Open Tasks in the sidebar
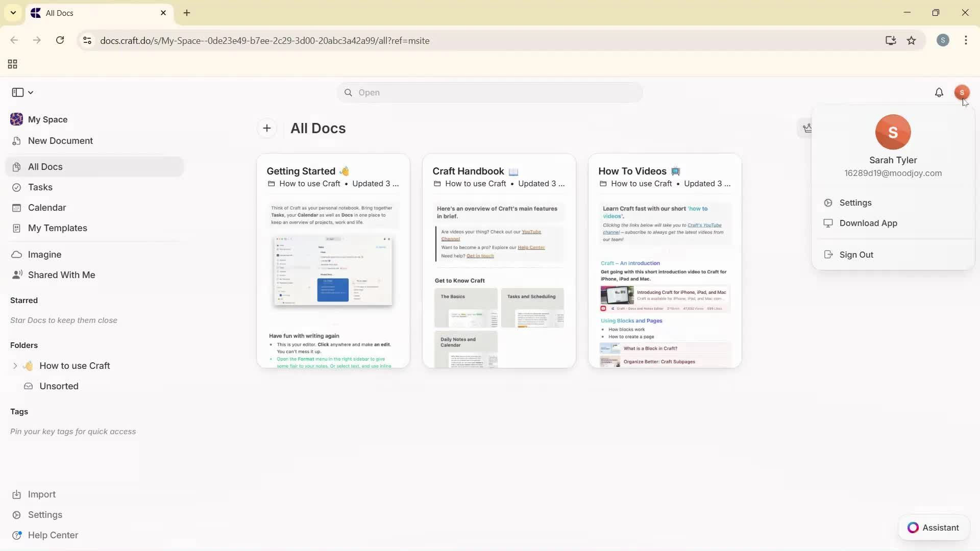 click(x=40, y=187)
